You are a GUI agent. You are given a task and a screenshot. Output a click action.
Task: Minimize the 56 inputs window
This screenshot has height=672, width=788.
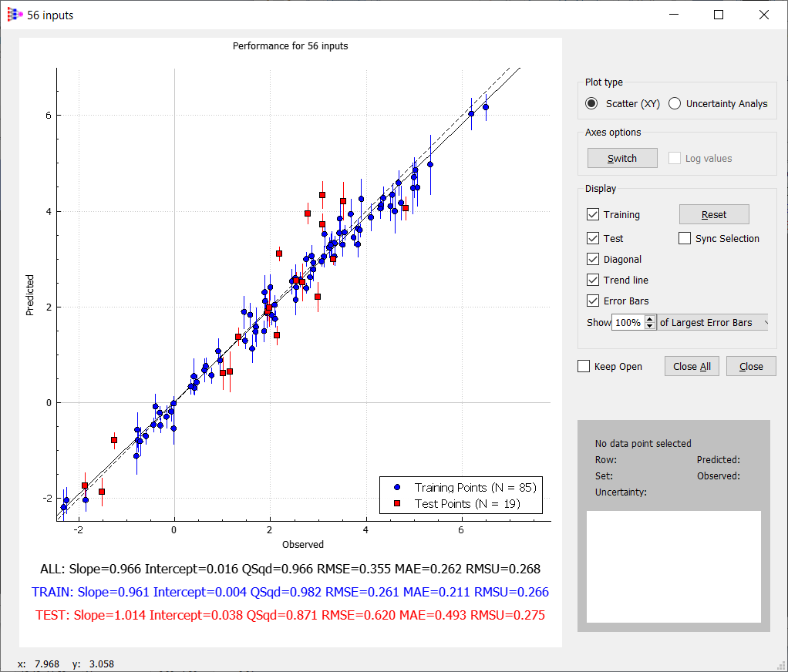tap(675, 15)
